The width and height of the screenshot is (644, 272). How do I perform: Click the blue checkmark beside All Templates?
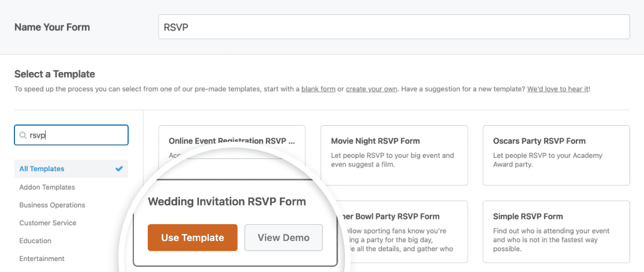pos(119,169)
